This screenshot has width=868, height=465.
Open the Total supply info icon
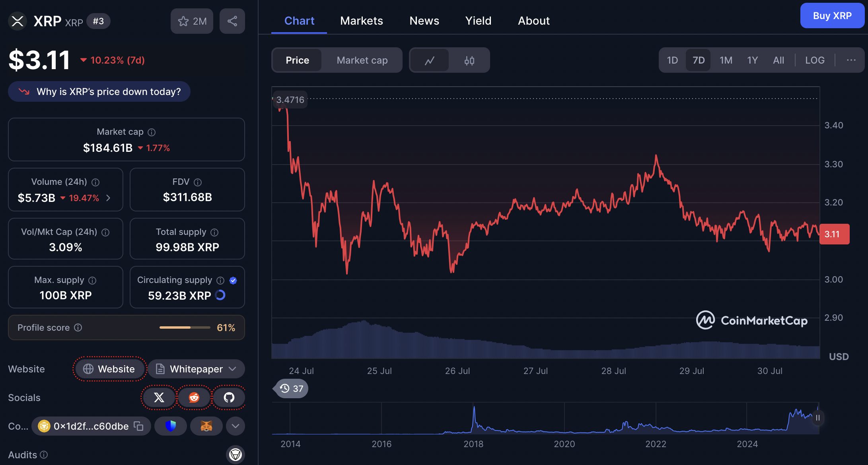(x=214, y=232)
